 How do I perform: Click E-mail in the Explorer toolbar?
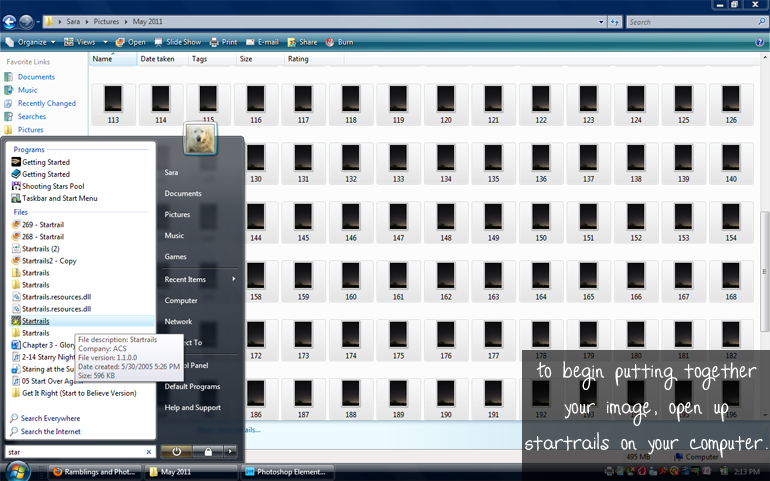pyautogui.click(x=262, y=42)
